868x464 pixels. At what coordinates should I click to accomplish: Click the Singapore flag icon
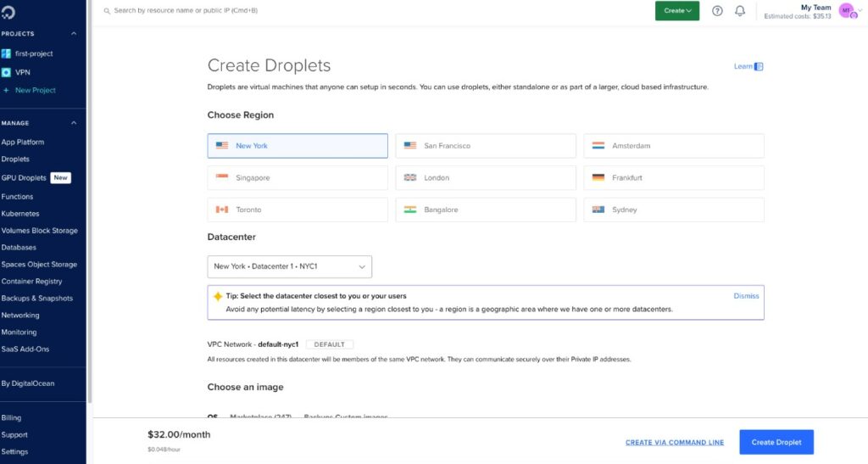222,178
